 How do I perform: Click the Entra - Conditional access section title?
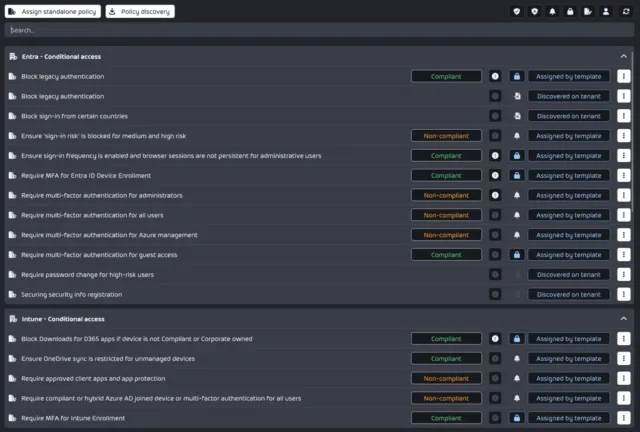coord(61,57)
